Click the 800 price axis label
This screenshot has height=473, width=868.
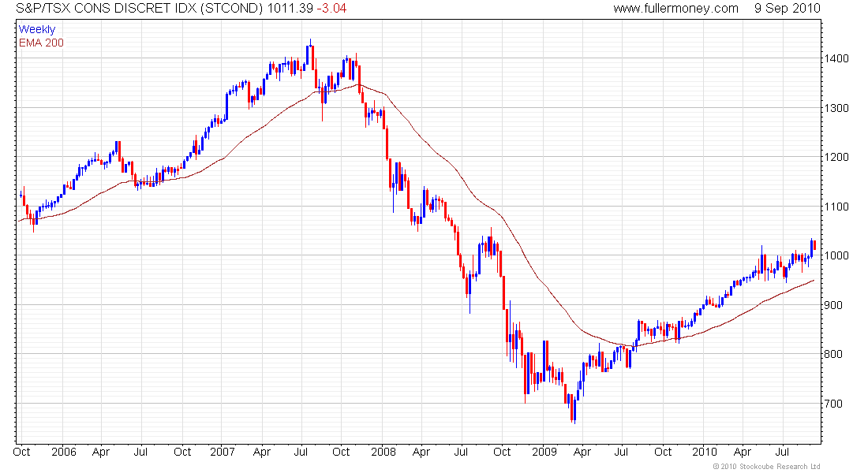pos(833,354)
